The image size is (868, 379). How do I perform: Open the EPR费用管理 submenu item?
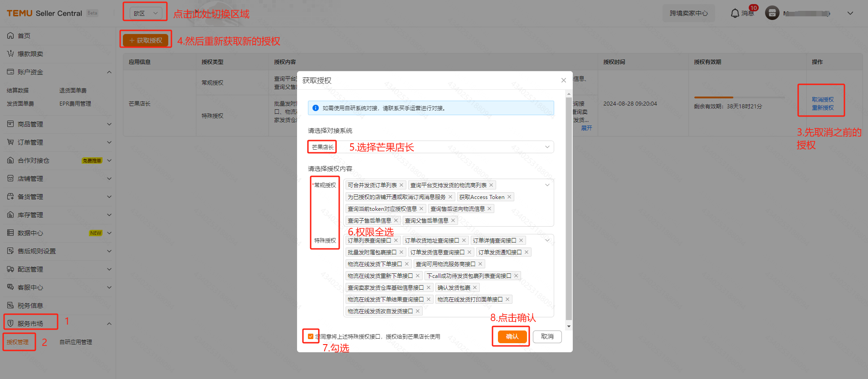[75, 104]
